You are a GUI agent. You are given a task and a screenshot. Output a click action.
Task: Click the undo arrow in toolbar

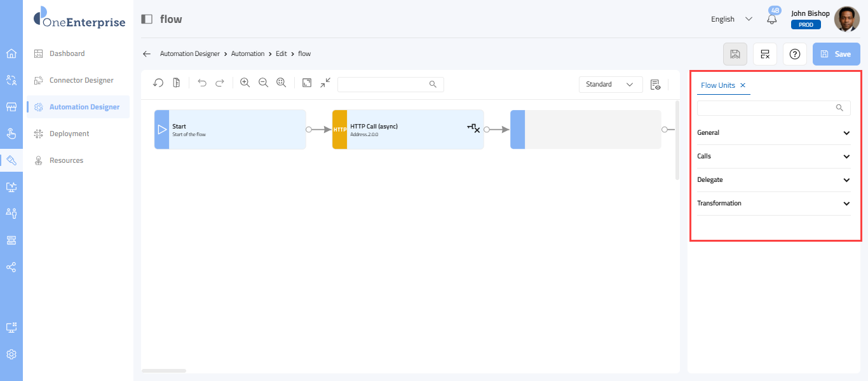pos(202,83)
